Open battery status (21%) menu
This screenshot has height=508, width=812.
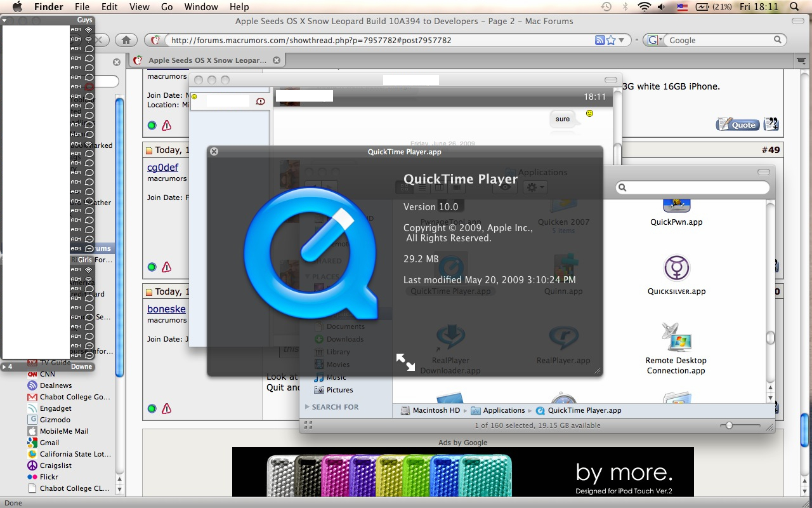[x=714, y=7]
